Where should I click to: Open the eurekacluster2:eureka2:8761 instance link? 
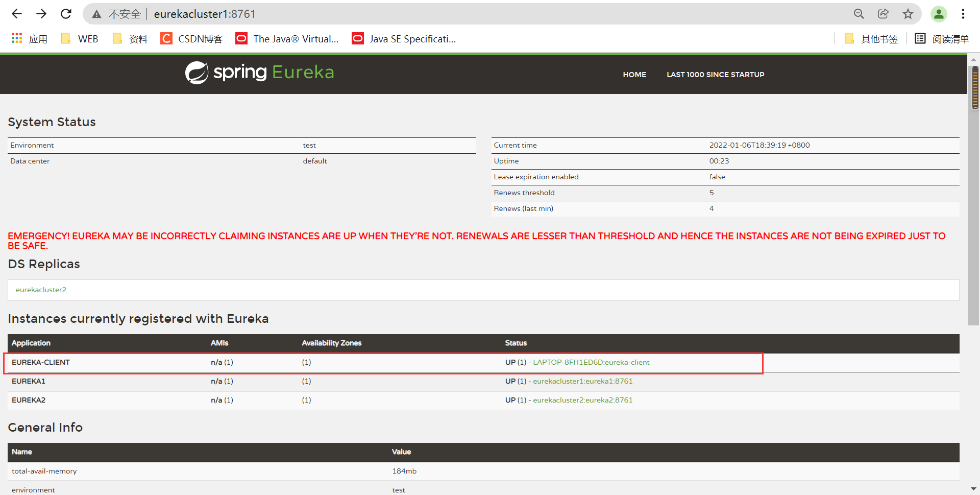coord(582,400)
